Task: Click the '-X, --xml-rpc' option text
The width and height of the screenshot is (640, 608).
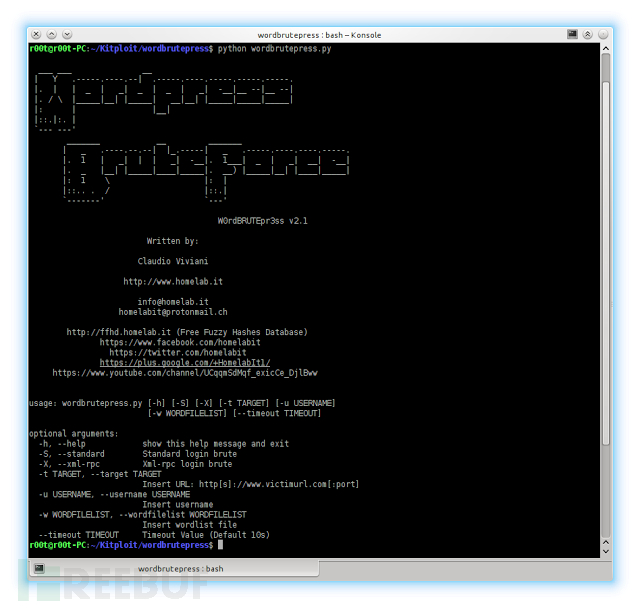Action: click(x=69, y=464)
